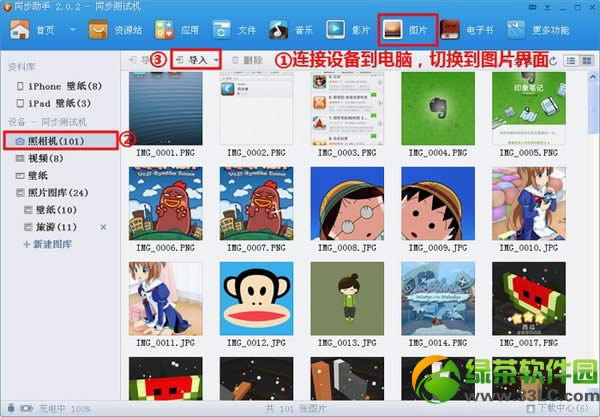Viewport: 600px width, 417px height.
Task: Open the 导入 dropdown arrow
Action: [x=216, y=60]
